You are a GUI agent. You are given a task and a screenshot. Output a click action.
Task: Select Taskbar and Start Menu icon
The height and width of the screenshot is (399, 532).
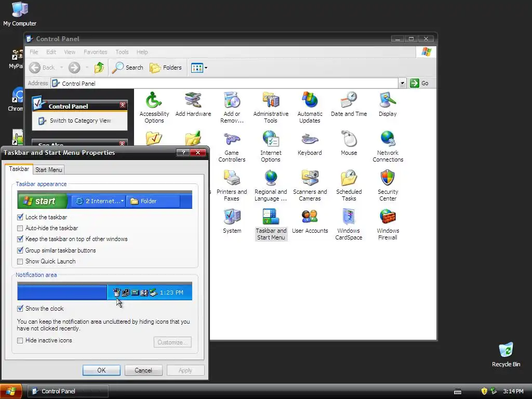pyautogui.click(x=271, y=224)
